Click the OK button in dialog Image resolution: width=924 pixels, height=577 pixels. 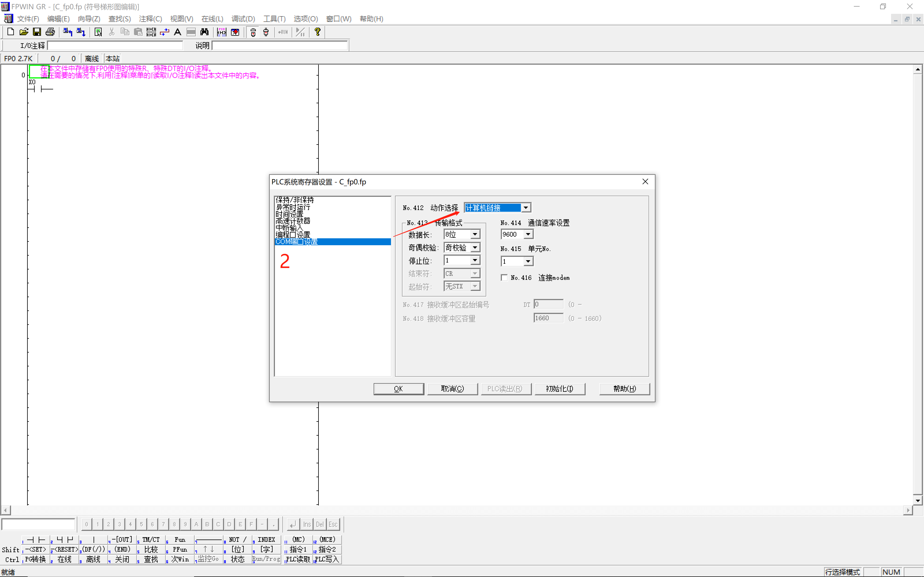[398, 389]
